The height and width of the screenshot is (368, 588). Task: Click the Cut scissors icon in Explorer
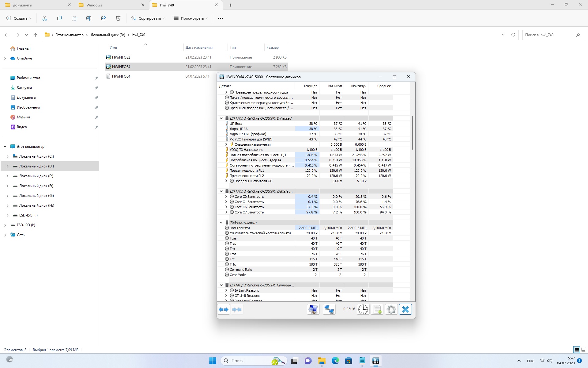pyautogui.click(x=45, y=18)
